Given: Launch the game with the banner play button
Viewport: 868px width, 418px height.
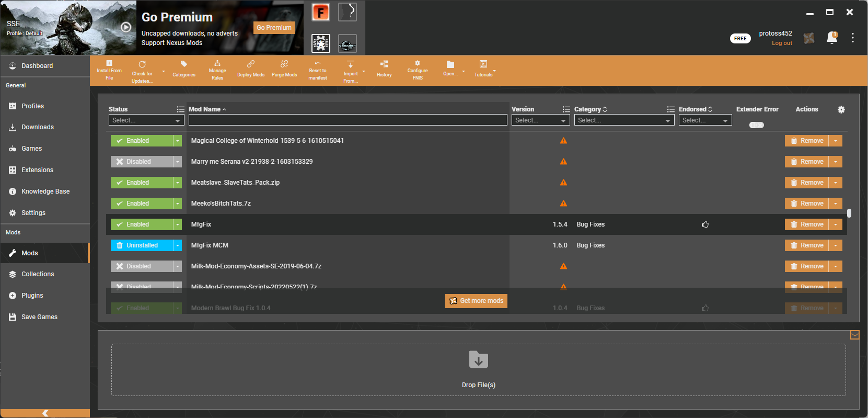Looking at the screenshot, I should click(x=126, y=27).
